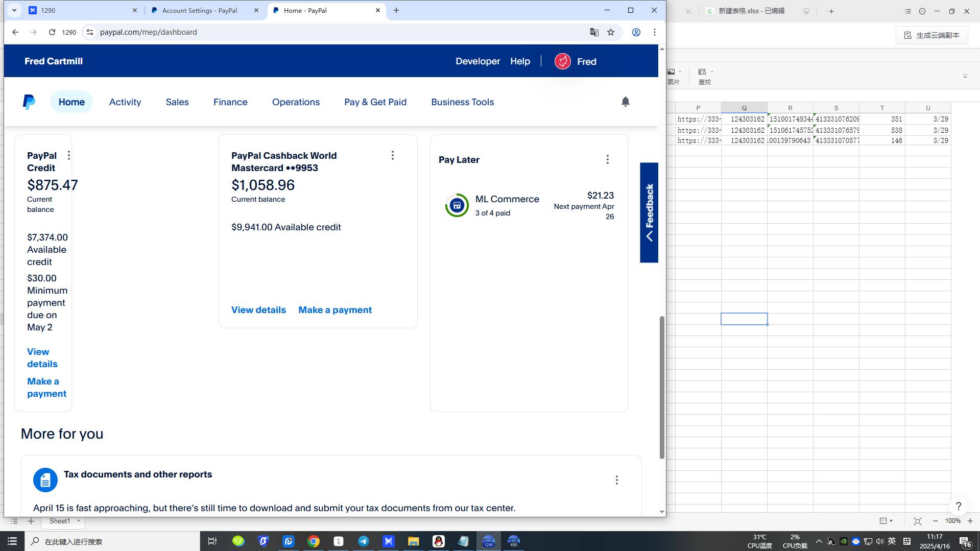Open the Operations menu
Image resolution: width=980 pixels, height=551 pixels.
coord(296,102)
